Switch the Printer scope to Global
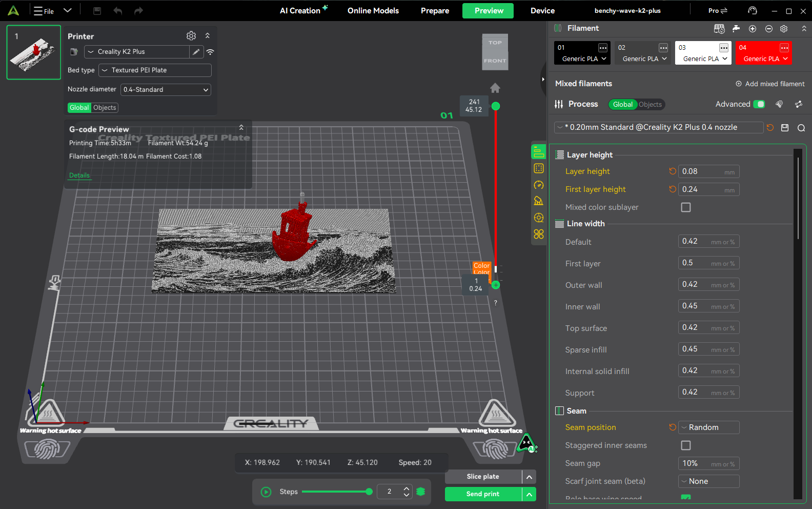This screenshot has height=509, width=812. 79,108
